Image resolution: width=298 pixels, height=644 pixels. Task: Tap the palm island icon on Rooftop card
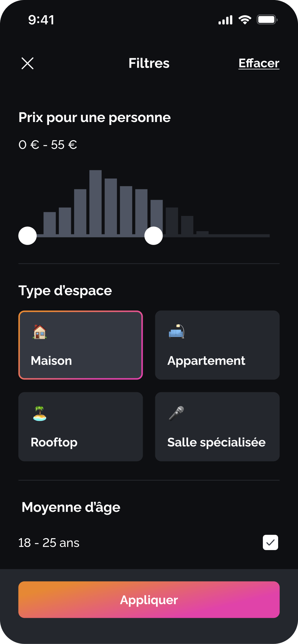pyautogui.click(x=40, y=413)
